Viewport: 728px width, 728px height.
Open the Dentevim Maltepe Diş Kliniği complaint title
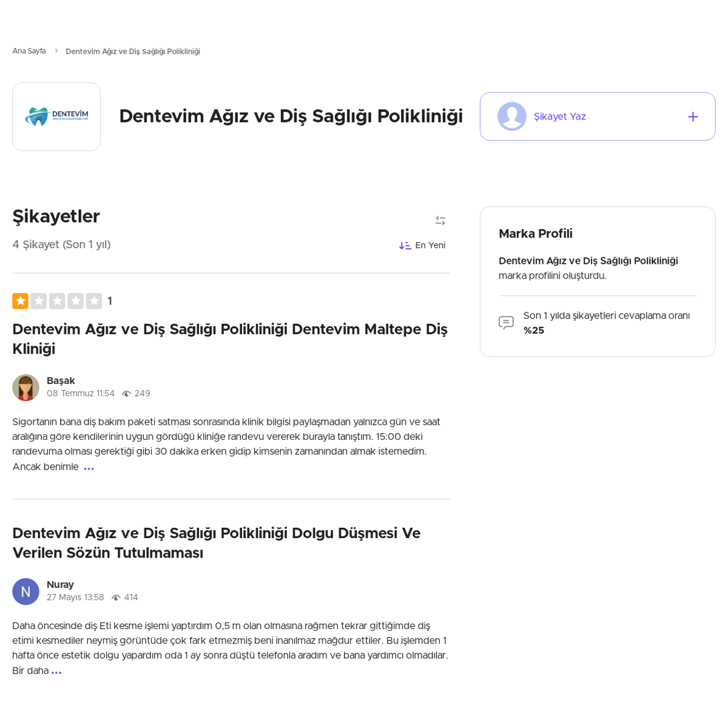(230, 339)
